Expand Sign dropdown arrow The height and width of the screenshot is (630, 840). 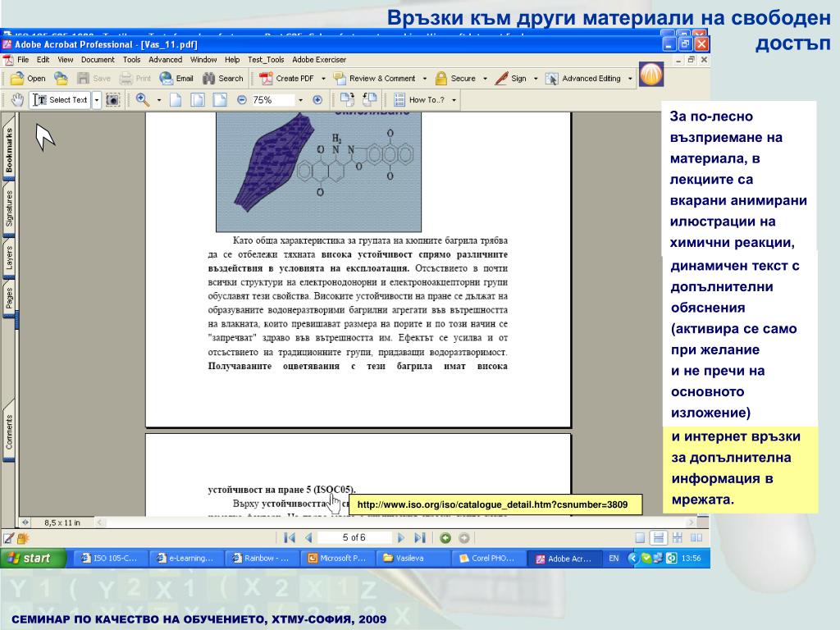point(535,79)
